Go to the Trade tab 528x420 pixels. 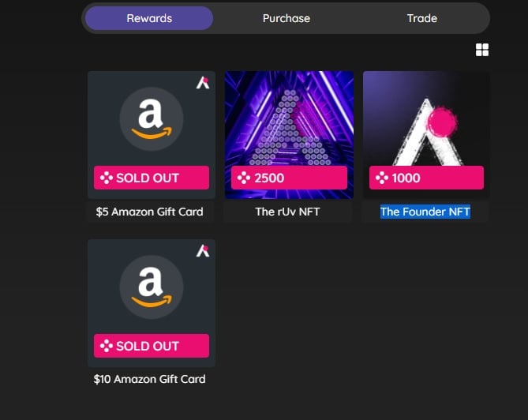point(422,18)
